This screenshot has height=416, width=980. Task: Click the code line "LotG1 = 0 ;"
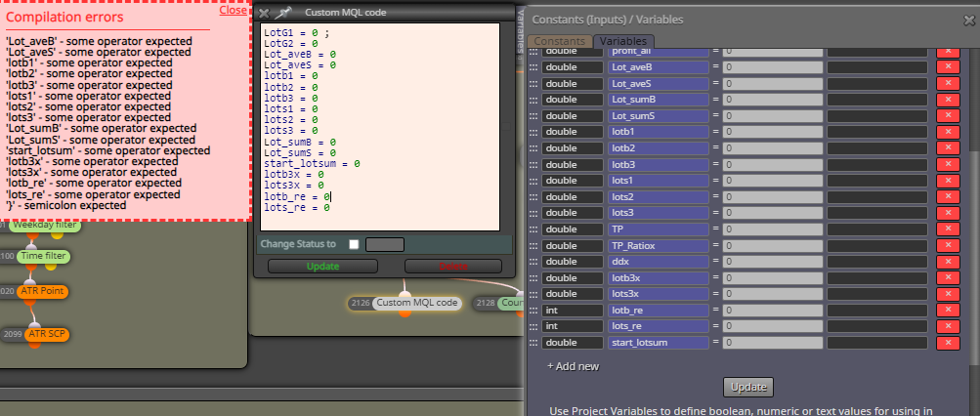pyautogui.click(x=295, y=32)
